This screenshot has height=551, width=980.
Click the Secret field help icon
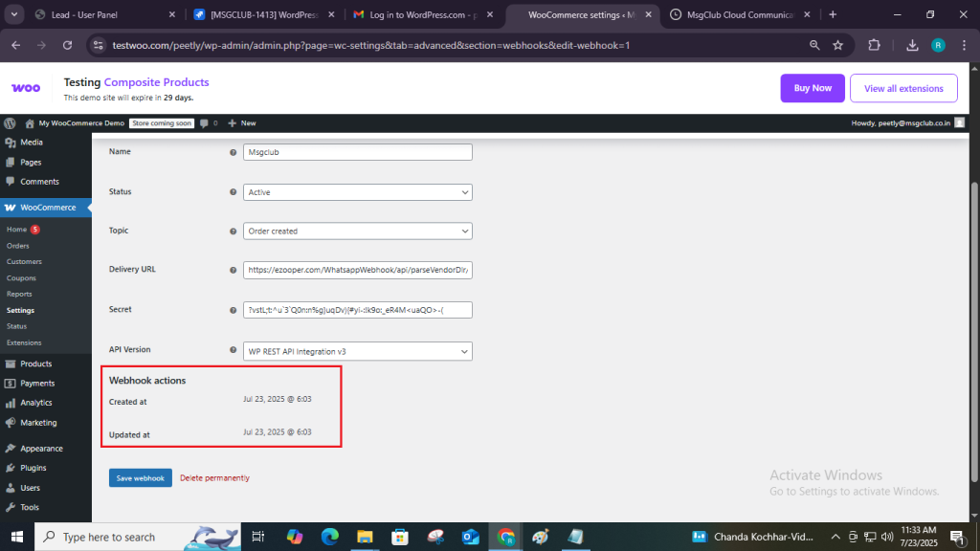[x=234, y=311]
